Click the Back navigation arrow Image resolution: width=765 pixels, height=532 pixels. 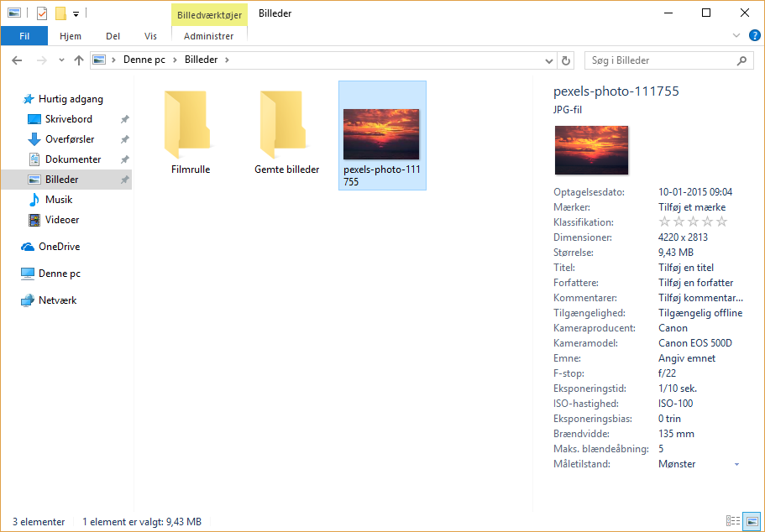pyautogui.click(x=17, y=60)
